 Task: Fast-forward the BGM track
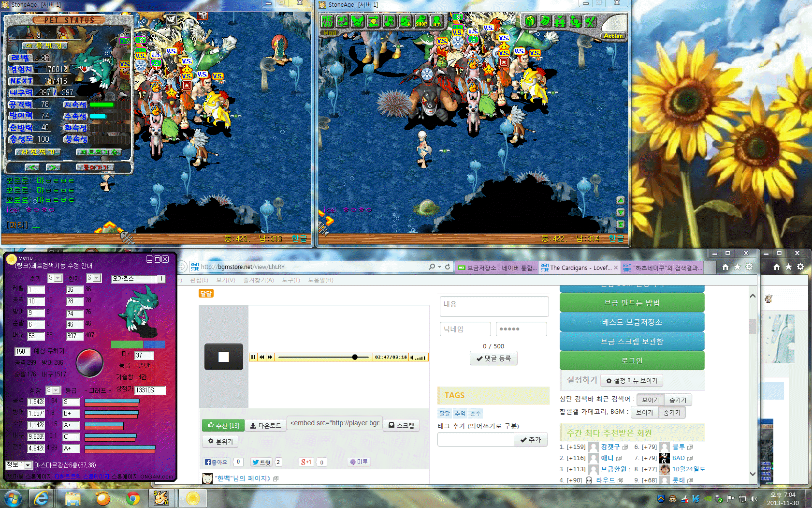(x=270, y=357)
